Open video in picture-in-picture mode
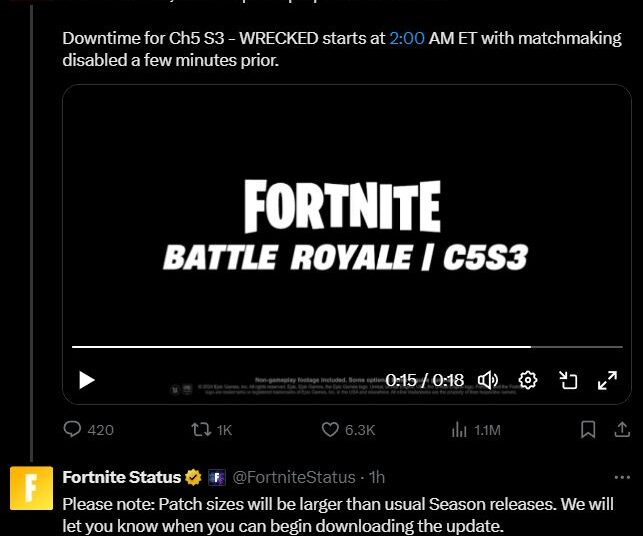This screenshot has width=643, height=536. pyautogui.click(x=568, y=380)
